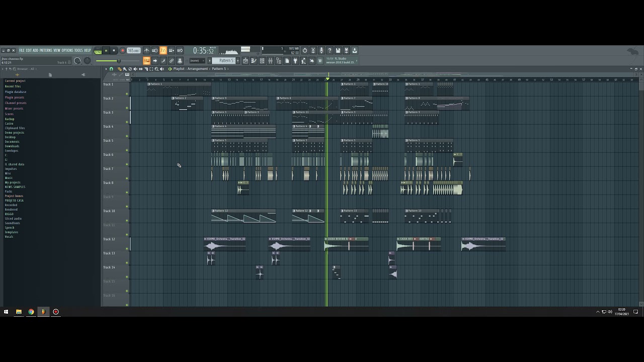Open the EDIT menu
This screenshot has height=362, width=644.
point(29,50)
